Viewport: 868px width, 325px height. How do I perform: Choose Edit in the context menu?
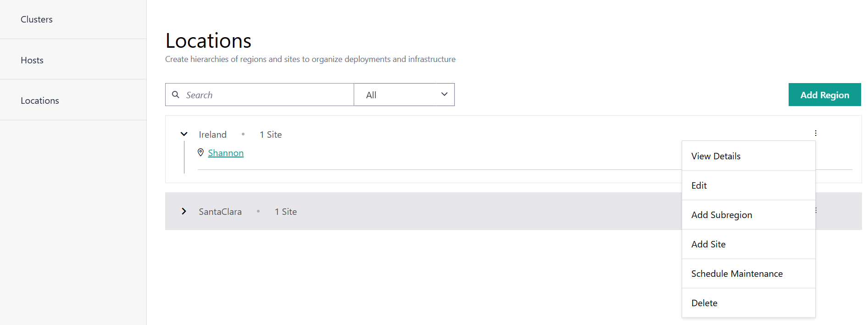[x=699, y=185]
